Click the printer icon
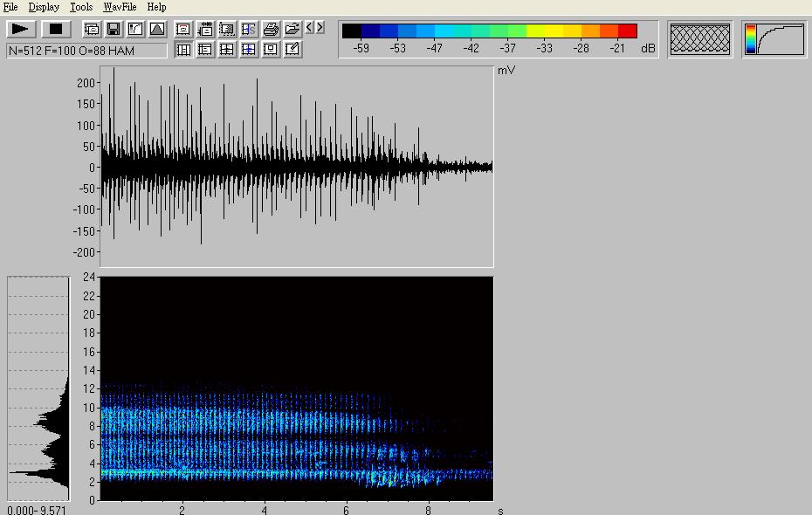The image size is (812, 515). click(x=271, y=29)
